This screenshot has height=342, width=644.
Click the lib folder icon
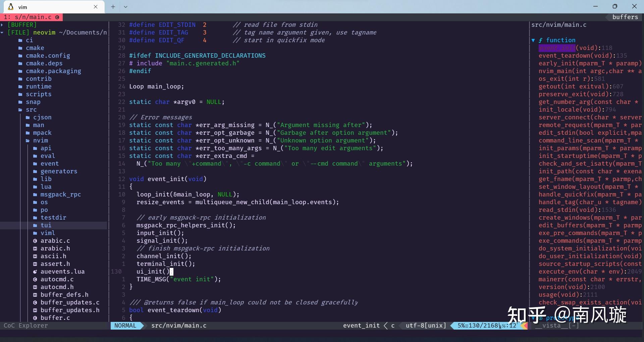[35, 179]
